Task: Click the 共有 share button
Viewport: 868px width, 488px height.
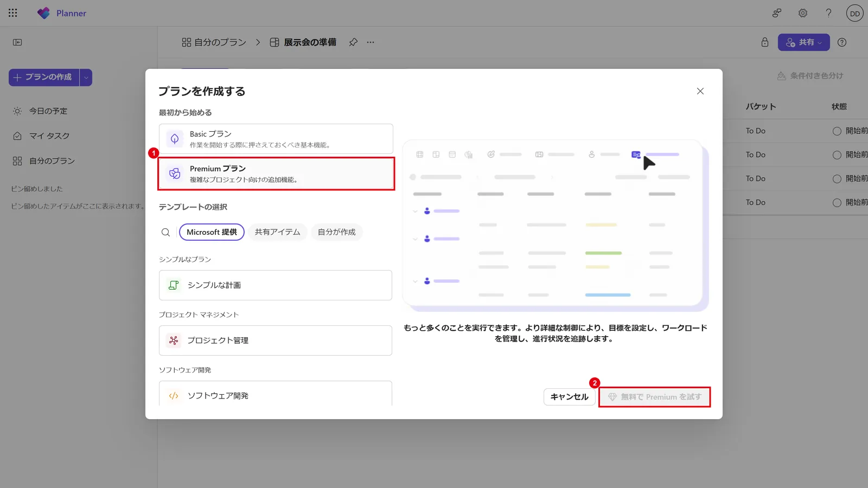Action: click(x=803, y=42)
